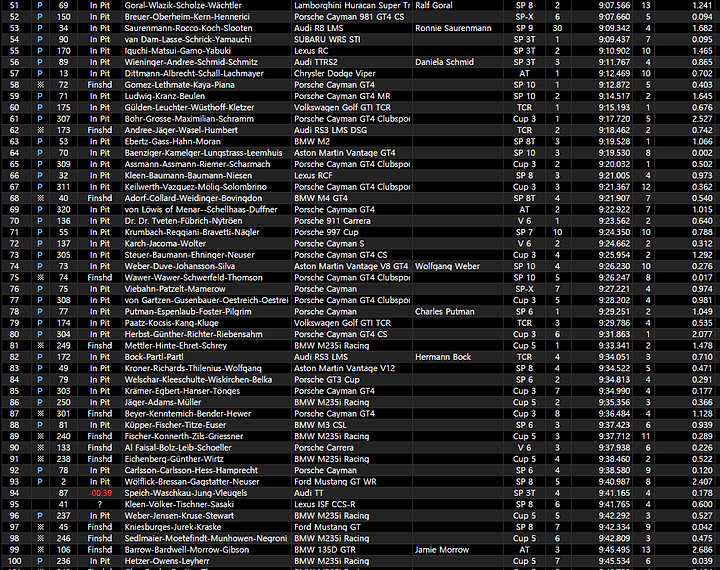
Task: Click the checkered finish icon in row 58
Action: (x=40, y=85)
